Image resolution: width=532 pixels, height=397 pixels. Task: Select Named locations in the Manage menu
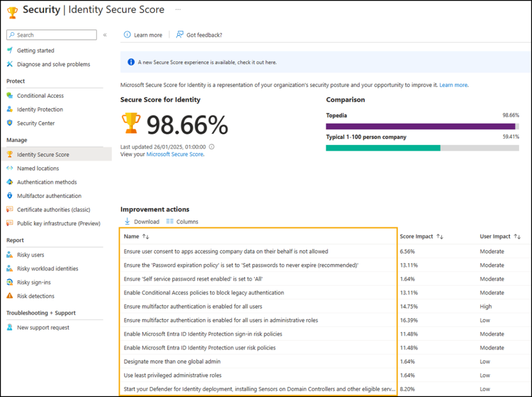[x=38, y=168]
